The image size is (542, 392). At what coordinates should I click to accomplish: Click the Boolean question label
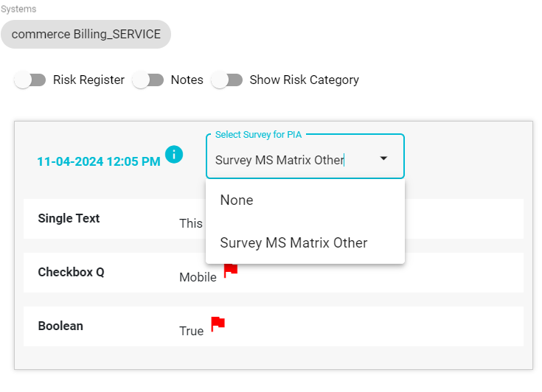[60, 326]
